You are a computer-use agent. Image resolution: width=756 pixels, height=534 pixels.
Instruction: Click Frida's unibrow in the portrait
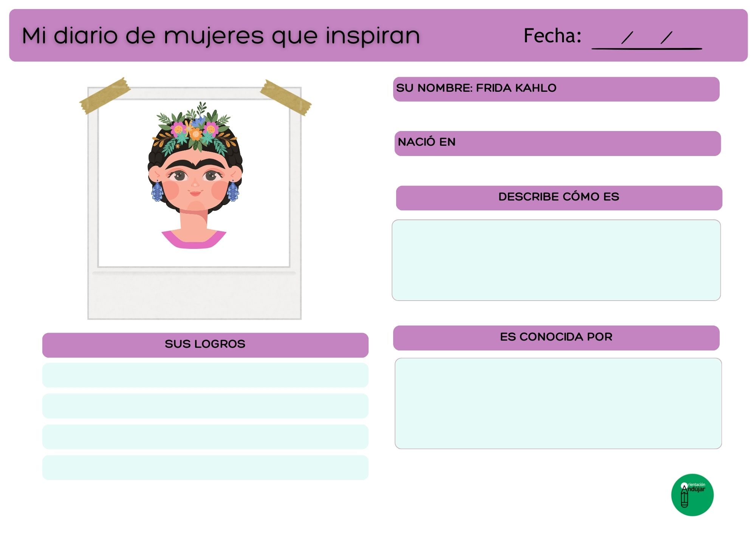(195, 165)
